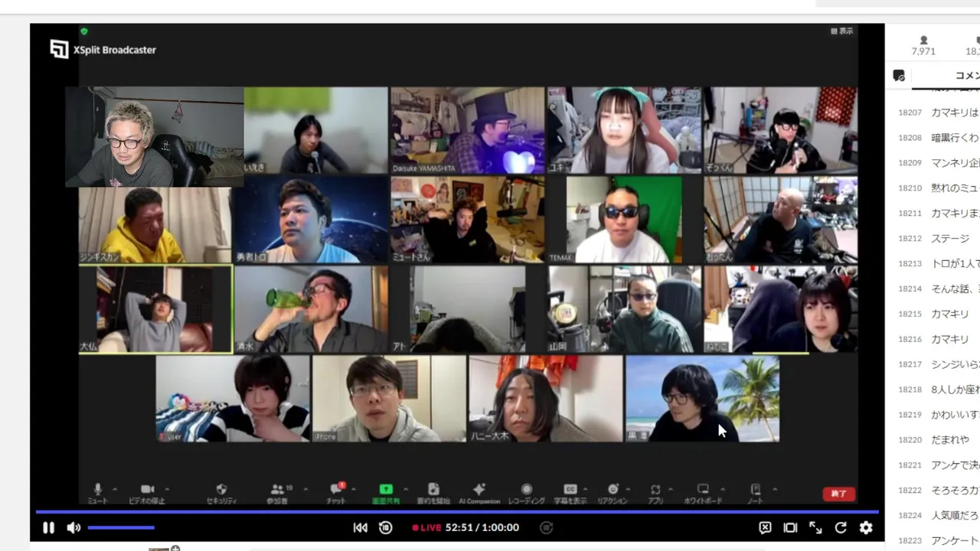Click the 勇者トロ video tile
This screenshot has width=980, height=551.
click(x=311, y=220)
